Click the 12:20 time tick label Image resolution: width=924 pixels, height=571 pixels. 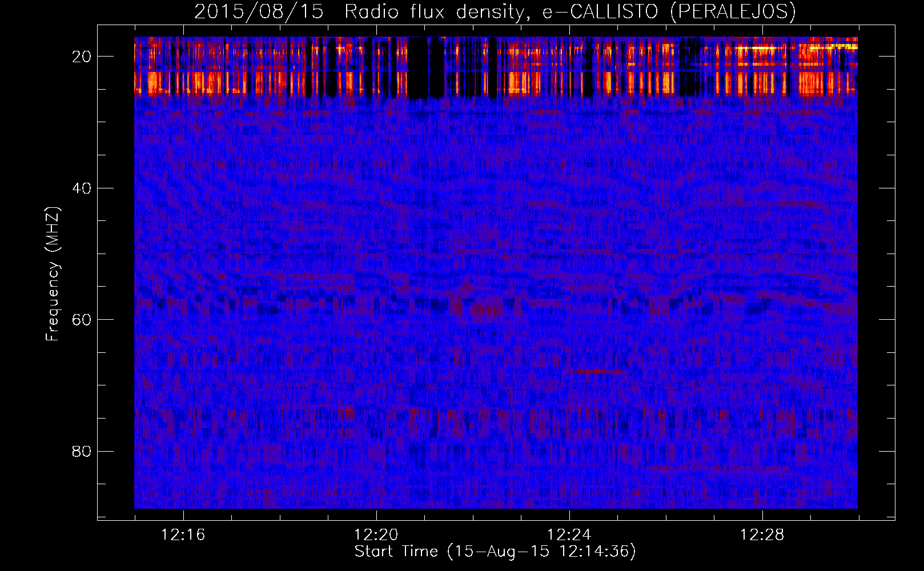[376, 535]
